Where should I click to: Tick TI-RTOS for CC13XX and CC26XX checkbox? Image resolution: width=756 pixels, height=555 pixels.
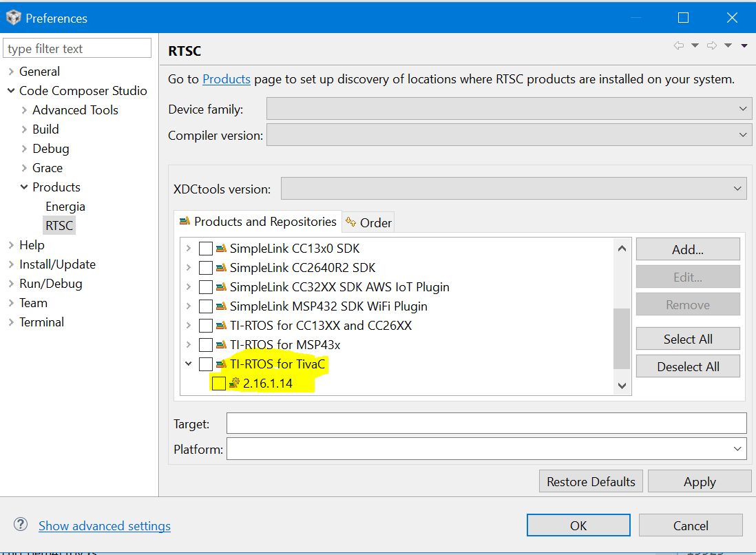coord(206,326)
